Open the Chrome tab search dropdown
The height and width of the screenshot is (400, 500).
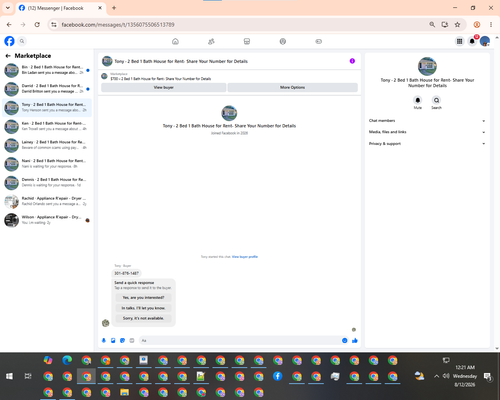click(8, 8)
